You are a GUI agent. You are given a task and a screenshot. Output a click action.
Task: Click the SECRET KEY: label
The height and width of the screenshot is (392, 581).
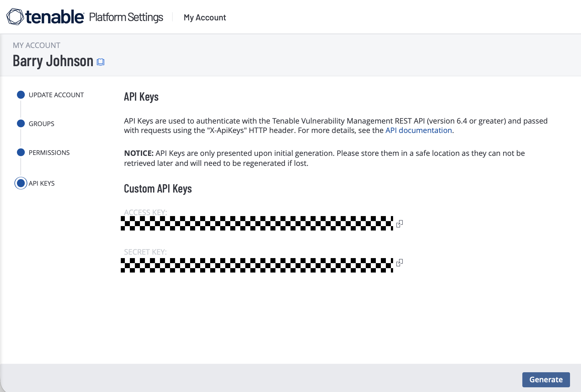click(145, 252)
